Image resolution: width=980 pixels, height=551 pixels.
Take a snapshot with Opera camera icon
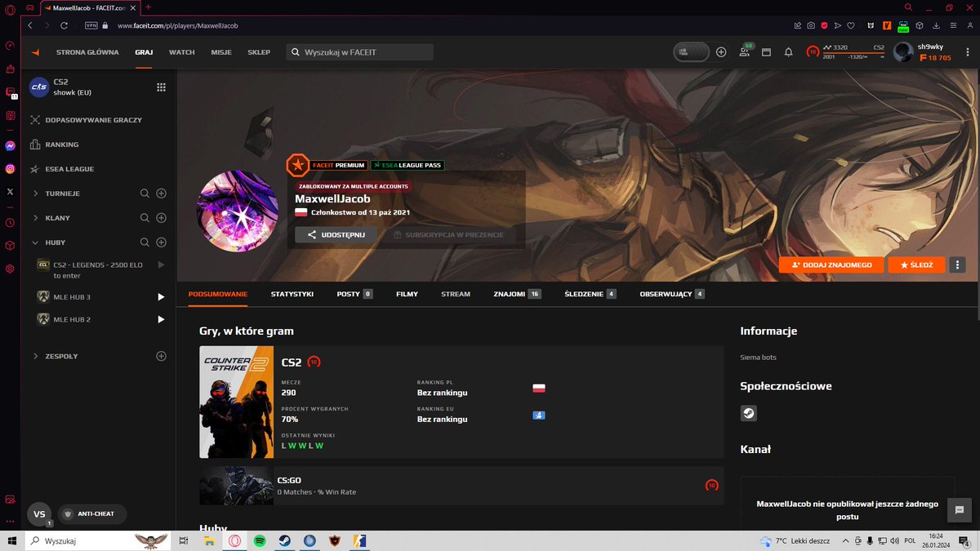[811, 25]
